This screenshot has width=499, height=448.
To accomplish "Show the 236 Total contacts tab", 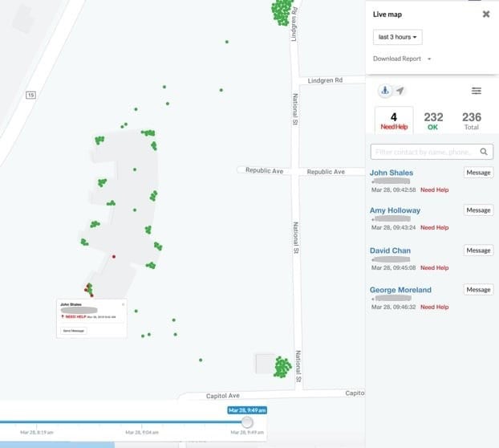I will (472, 120).
